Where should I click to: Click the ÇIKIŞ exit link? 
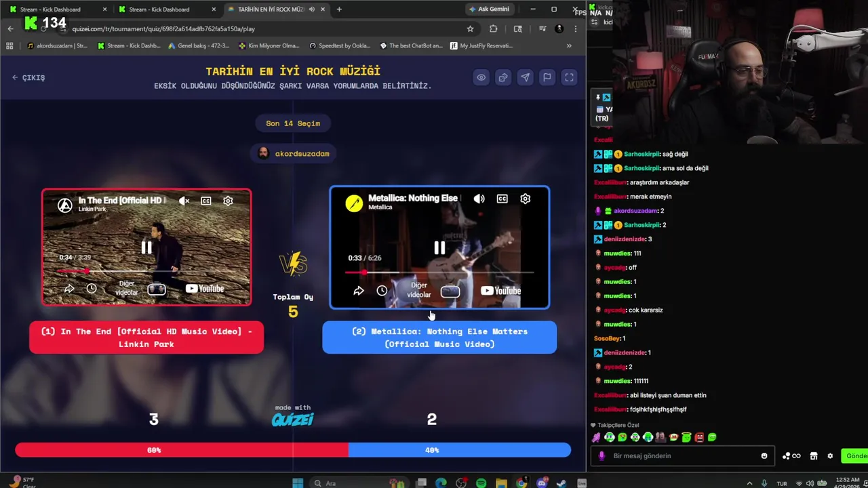tap(28, 77)
